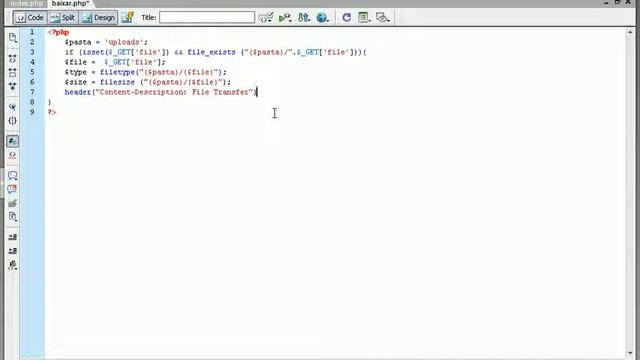Select Parent Tag in coding toolbar
This screenshot has width=640, height=360.
pyautogui.click(x=13, y=107)
